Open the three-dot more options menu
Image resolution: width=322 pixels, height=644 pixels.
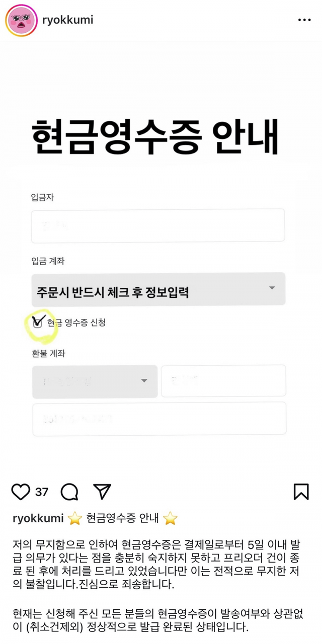304,20
